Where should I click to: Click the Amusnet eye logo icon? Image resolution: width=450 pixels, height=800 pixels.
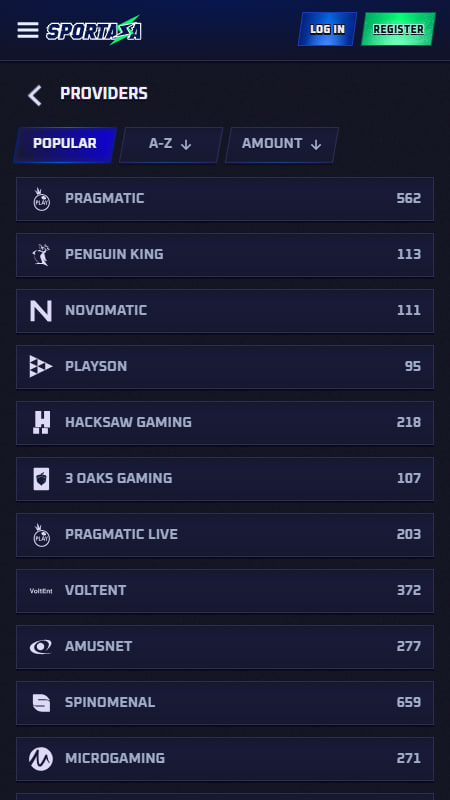[41, 646]
